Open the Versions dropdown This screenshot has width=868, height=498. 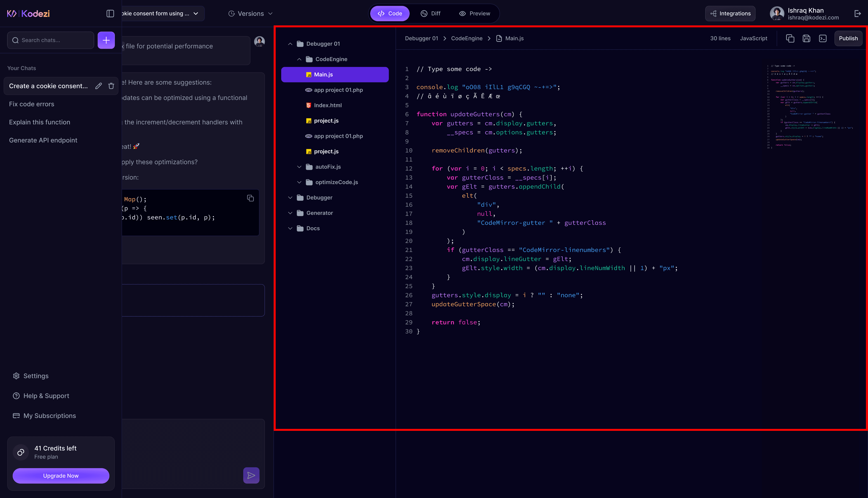pyautogui.click(x=250, y=13)
